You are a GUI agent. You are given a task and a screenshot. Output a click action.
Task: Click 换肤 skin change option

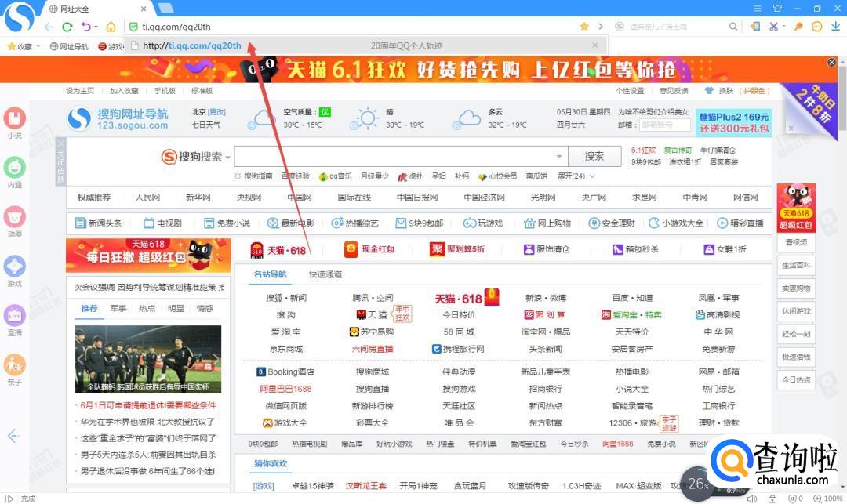[725, 91]
